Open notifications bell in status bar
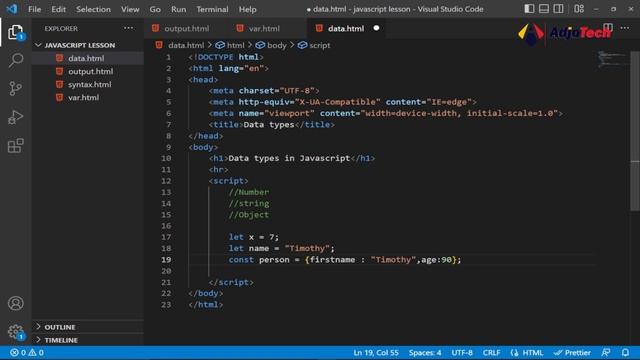The image size is (640, 360). pyautogui.click(x=625, y=352)
